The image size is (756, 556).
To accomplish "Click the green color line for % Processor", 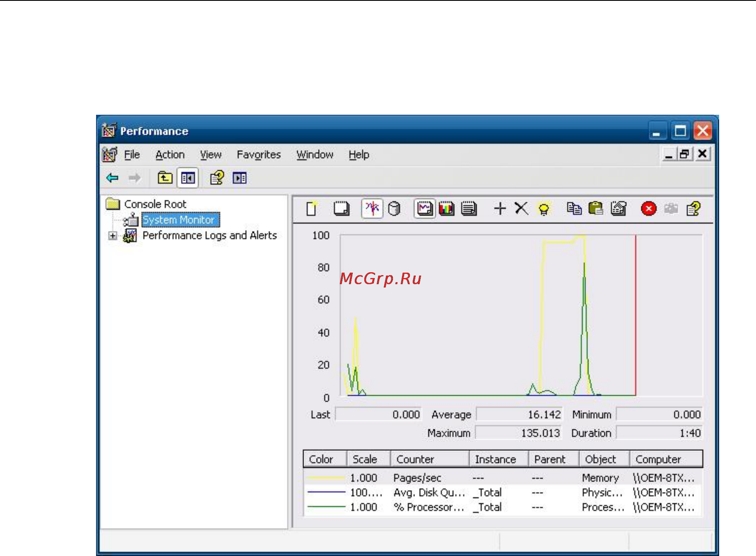I will (x=325, y=506).
